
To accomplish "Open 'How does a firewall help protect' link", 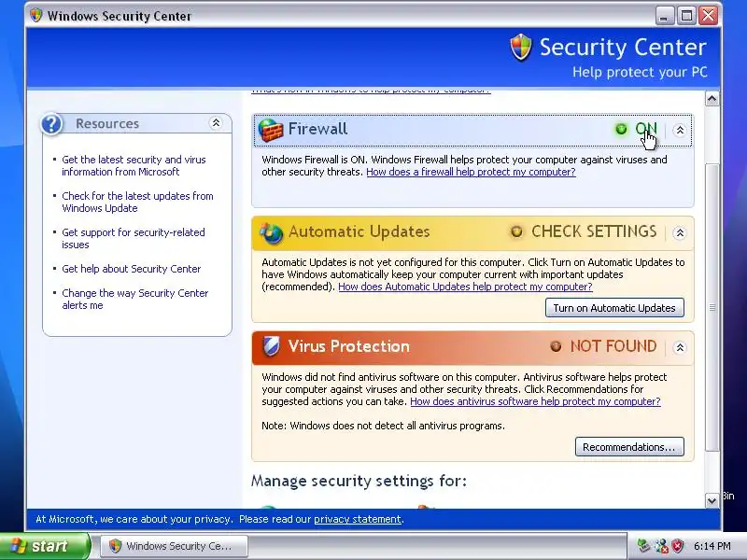I will coord(471,172).
